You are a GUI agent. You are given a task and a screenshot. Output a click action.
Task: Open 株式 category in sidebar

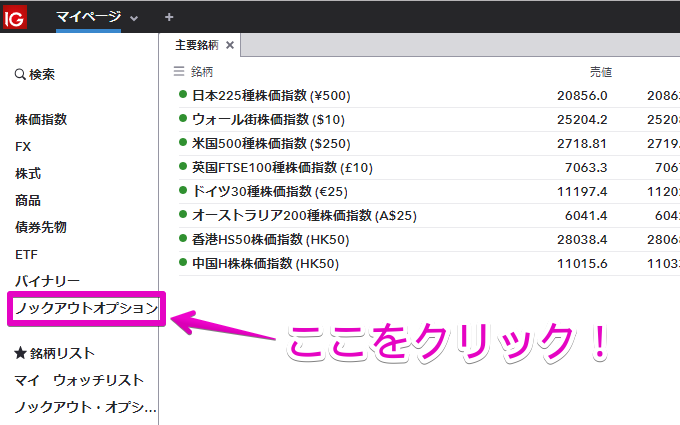point(28,173)
